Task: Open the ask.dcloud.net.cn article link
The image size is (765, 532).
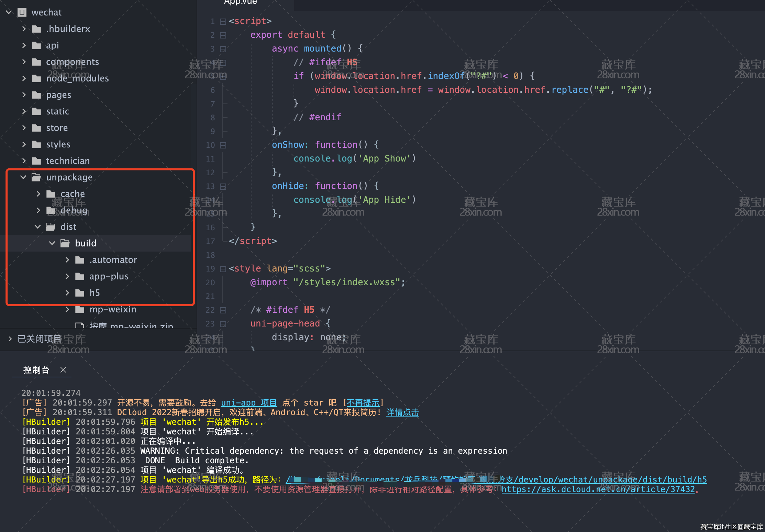Action: click(598, 489)
